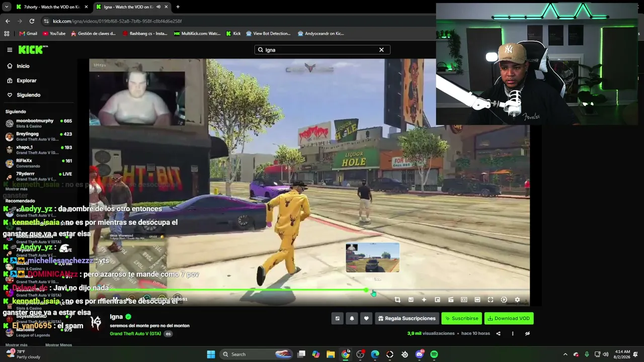Open the Igna channel name link

coord(116,317)
